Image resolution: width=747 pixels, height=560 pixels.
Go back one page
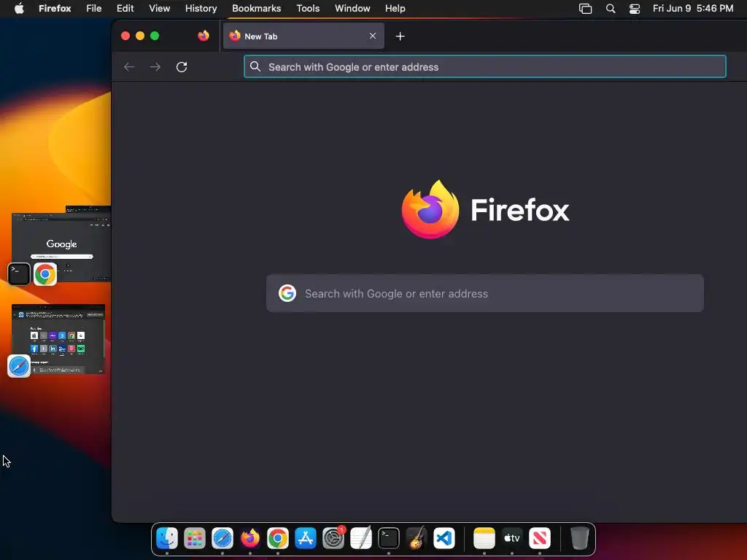point(129,66)
